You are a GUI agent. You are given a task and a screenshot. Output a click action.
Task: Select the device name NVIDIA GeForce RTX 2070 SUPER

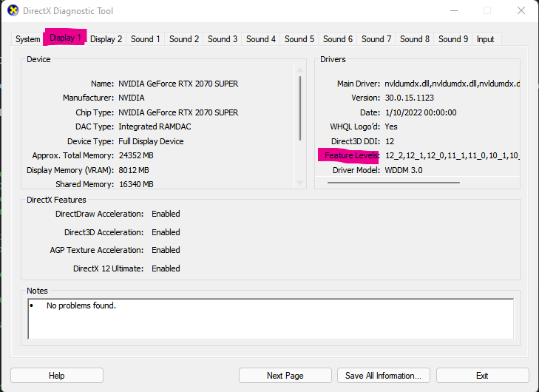(178, 84)
